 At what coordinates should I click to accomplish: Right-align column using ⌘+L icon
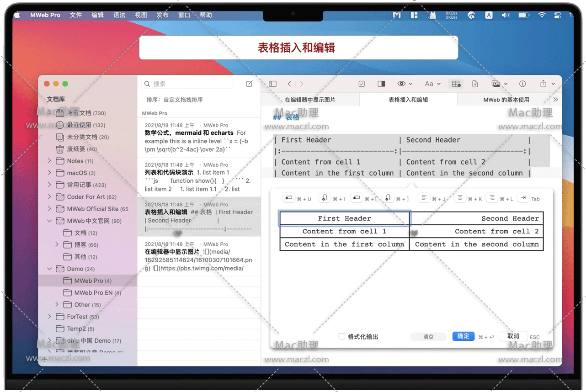tap(491, 198)
